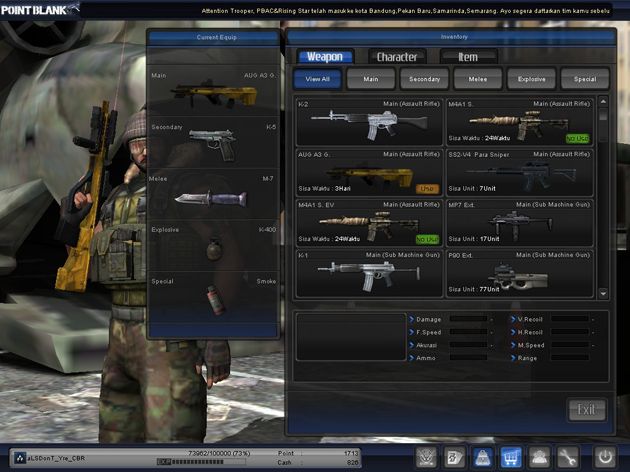This screenshot has width=630, height=472.
Task: Click the inventory scrollbar thumb
Action: [x=603, y=114]
